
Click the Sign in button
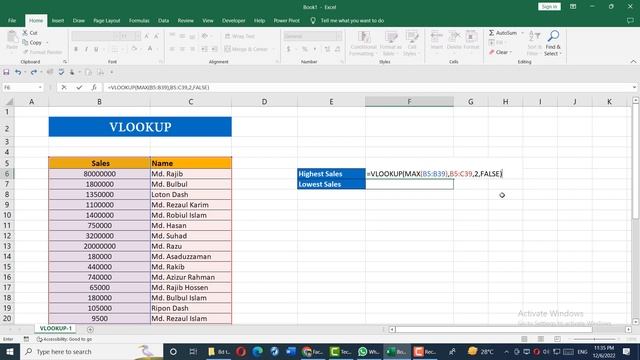pos(549,7)
